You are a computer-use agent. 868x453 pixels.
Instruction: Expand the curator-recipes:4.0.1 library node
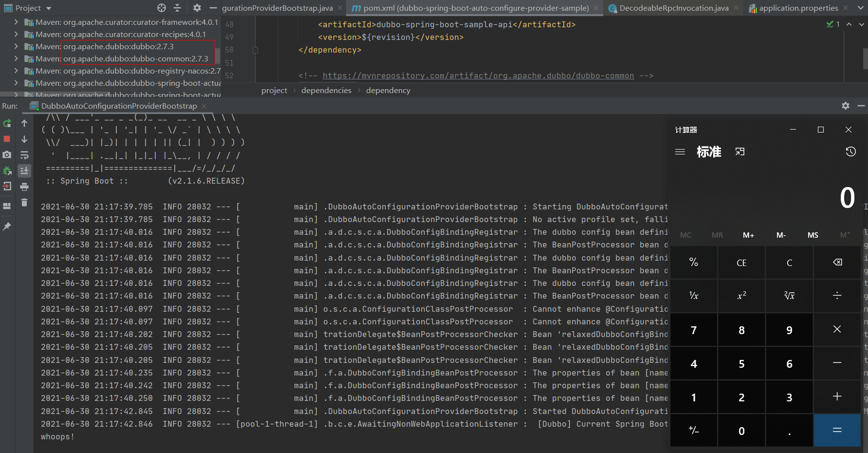[x=16, y=34]
